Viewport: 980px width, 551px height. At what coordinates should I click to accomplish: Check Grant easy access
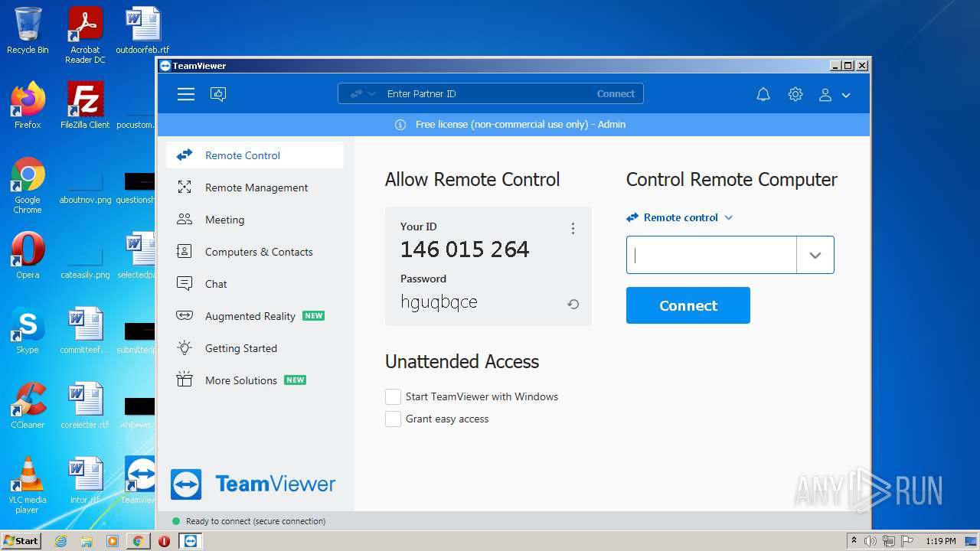point(393,419)
